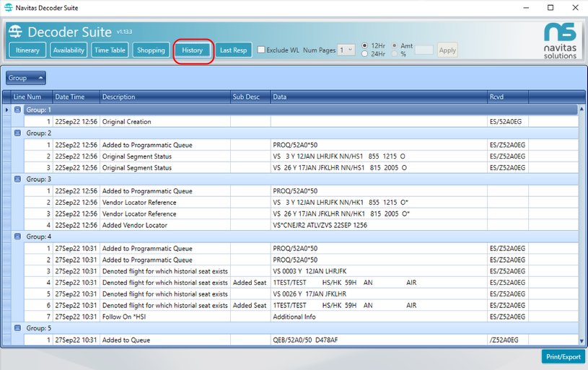Select the row with LHRJFK NN/HK1
Screen dimensions: 588x370
click(x=301, y=202)
